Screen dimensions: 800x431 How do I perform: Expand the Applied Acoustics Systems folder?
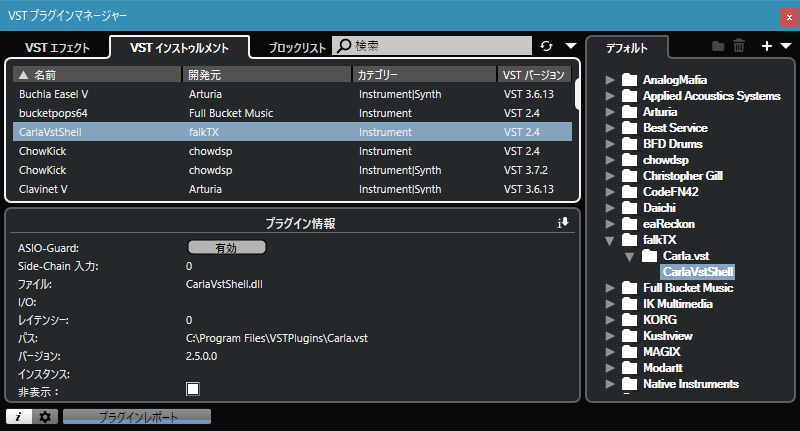[x=610, y=96]
